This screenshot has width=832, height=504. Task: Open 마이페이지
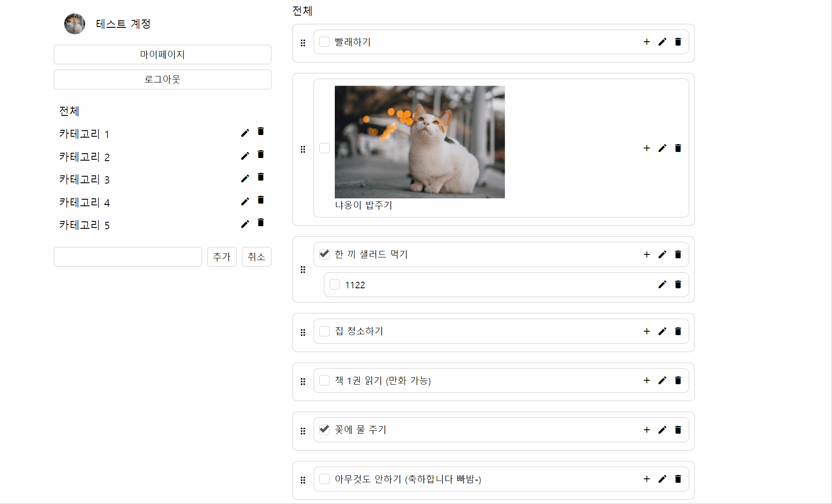click(162, 54)
